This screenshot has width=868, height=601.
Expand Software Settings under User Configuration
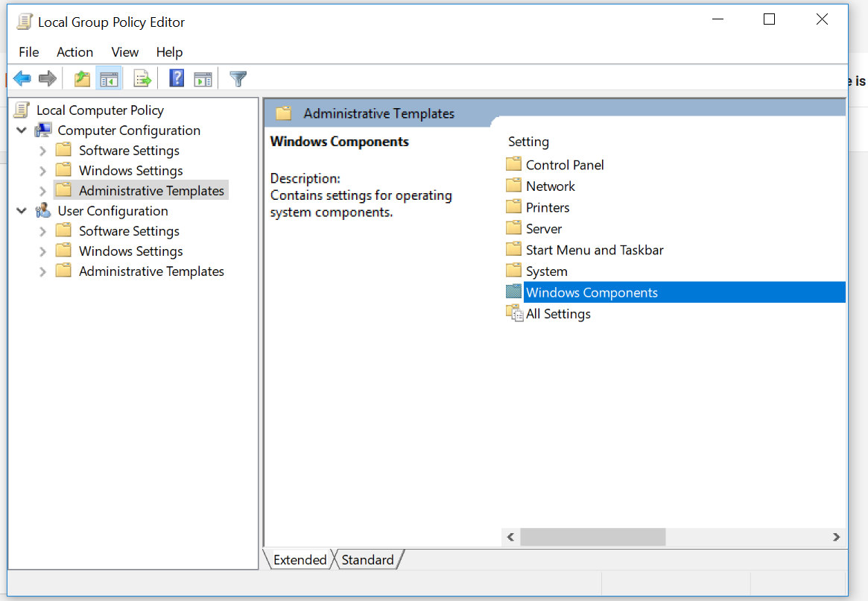42,231
